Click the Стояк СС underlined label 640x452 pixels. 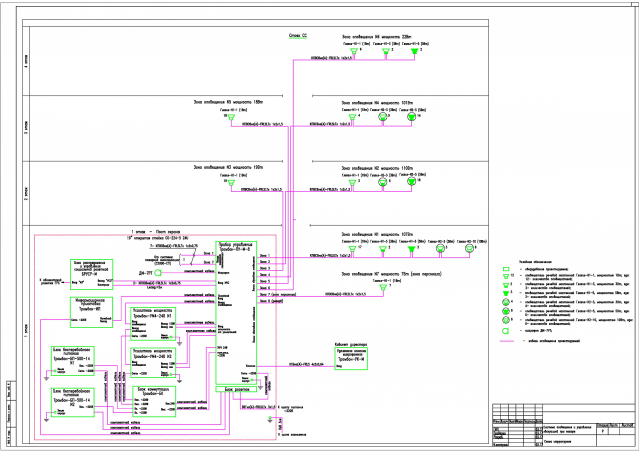point(298,36)
